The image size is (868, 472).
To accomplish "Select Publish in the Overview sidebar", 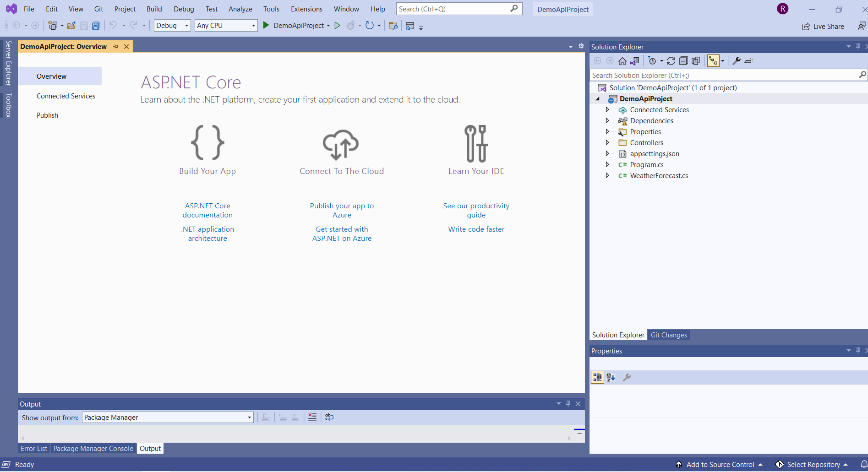I will [x=48, y=115].
